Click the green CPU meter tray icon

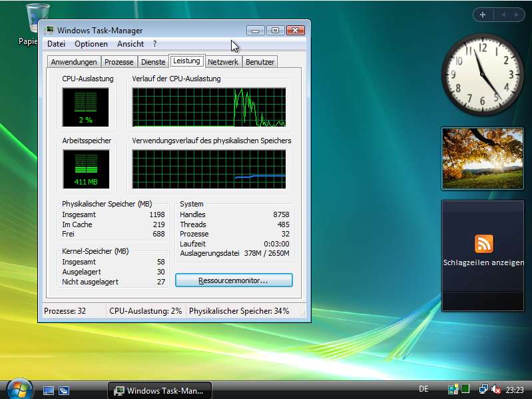pos(465,389)
